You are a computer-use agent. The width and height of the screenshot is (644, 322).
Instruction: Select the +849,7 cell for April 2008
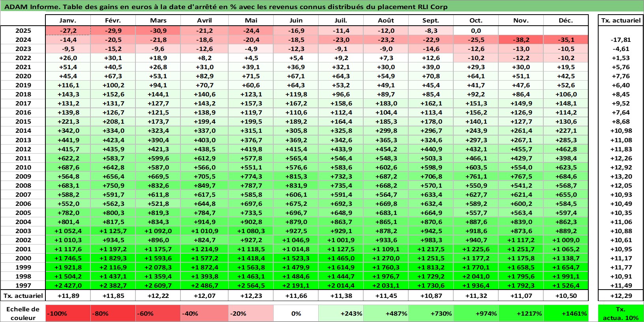(204, 185)
